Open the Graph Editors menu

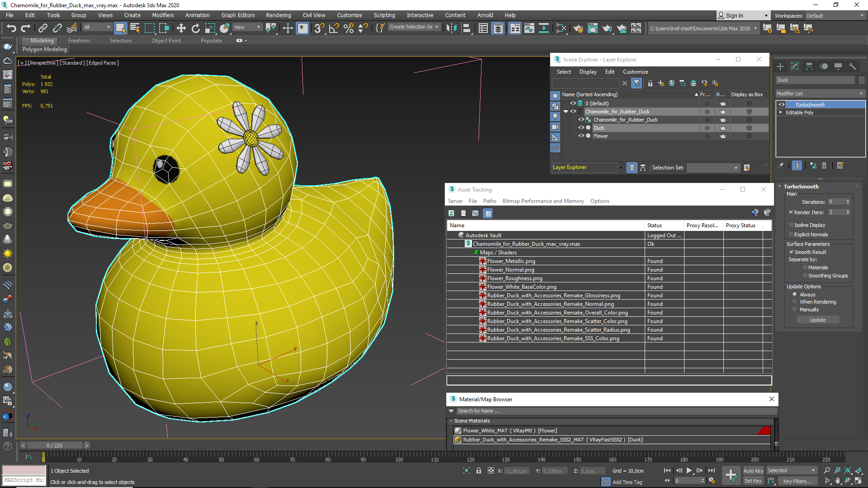[238, 15]
